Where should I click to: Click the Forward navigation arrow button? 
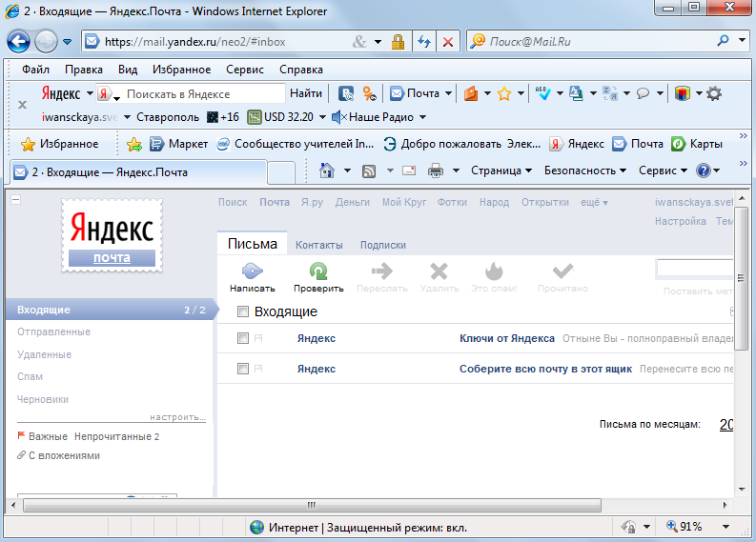coord(47,41)
